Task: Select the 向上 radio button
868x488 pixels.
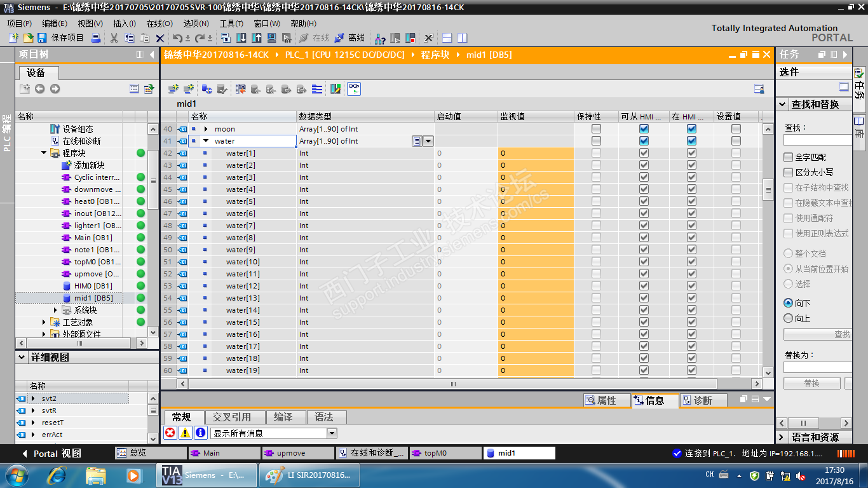Action: 789,318
